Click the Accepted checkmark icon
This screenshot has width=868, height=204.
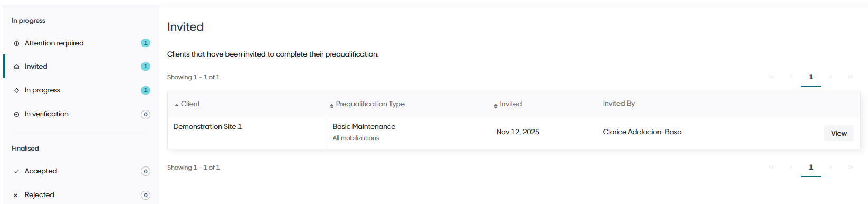pos(16,171)
